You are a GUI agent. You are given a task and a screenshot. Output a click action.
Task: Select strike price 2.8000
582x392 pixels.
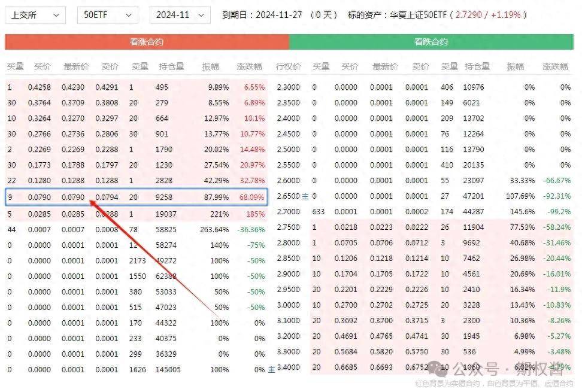[289, 243]
